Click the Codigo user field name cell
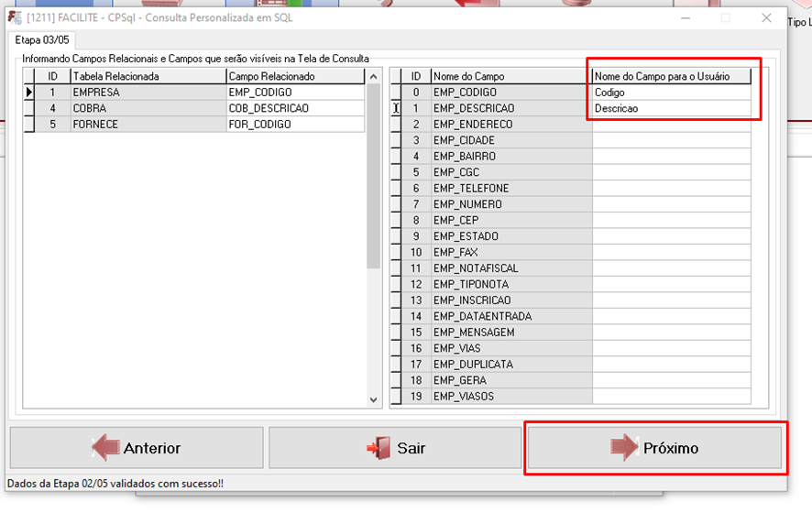812x513 pixels. [x=671, y=93]
